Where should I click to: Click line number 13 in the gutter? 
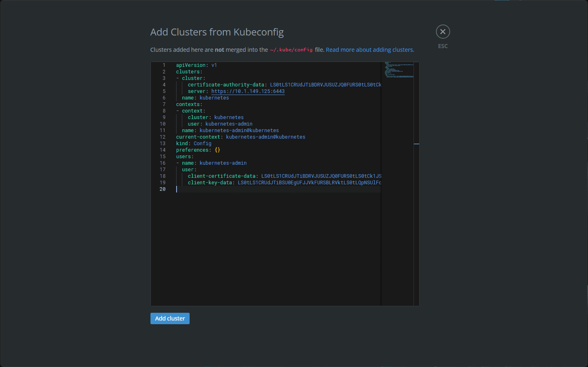pyautogui.click(x=163, y=144)
